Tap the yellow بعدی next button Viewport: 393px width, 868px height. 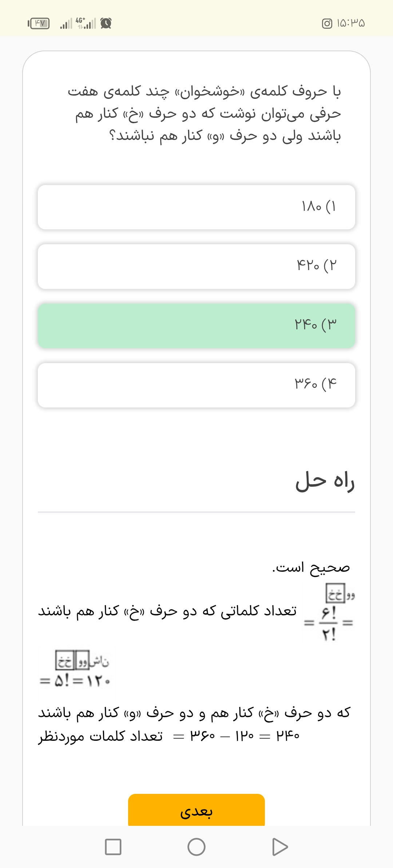coord(196,811)
